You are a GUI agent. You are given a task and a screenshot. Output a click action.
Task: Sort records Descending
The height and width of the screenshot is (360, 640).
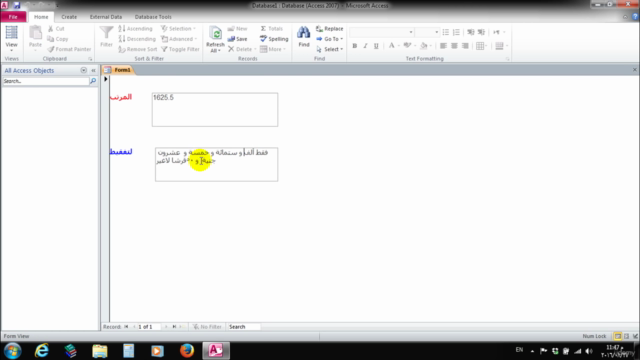tap(137, 39)
